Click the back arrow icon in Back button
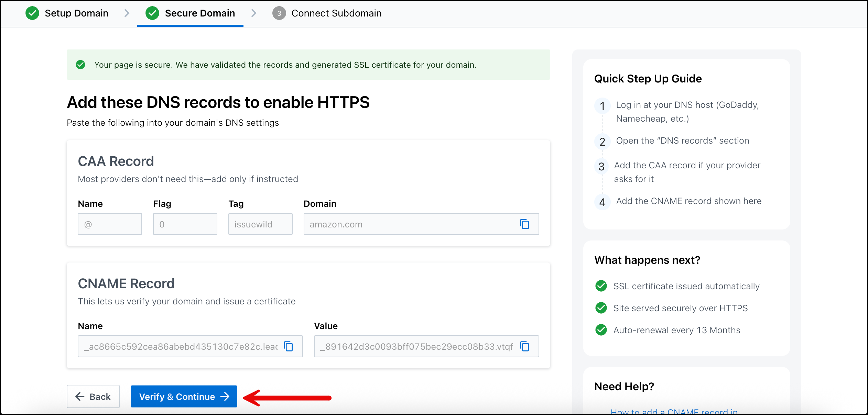This screenshot has width=868, height=415. click(79, 396)
